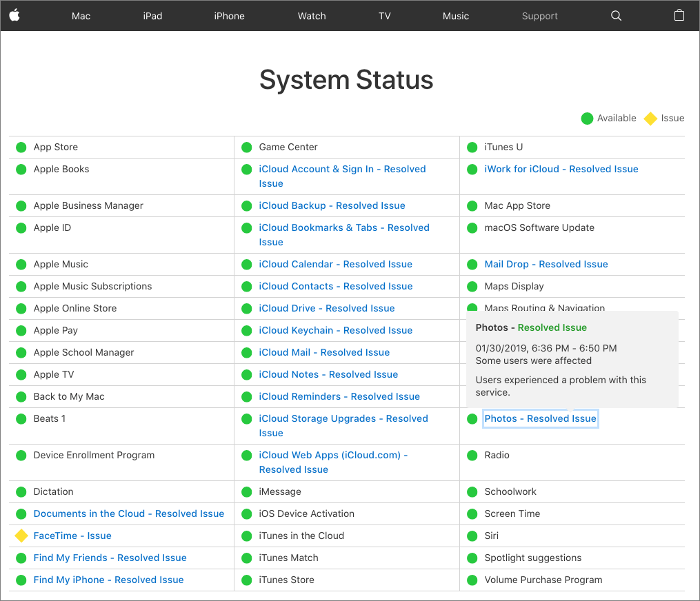This screenshot has height=601, width=700.
Task: Click the green Available legend indicator
Action: pos(587,118)
